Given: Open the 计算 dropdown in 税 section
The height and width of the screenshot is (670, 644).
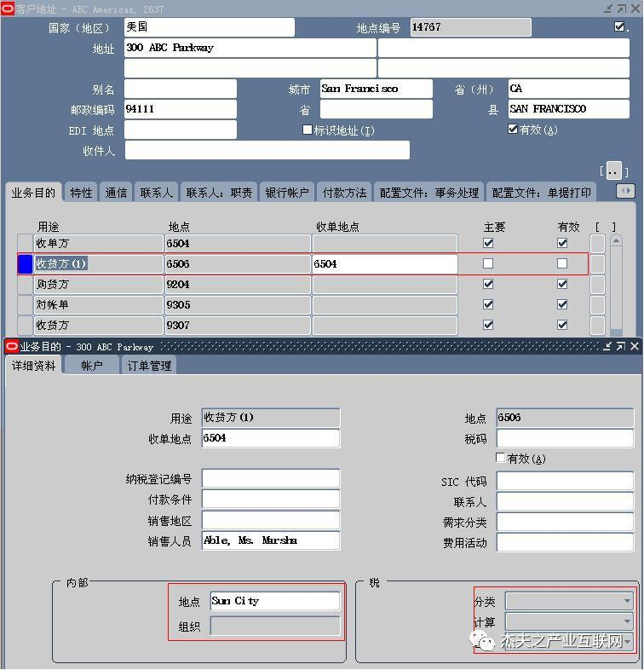Looking at the screenshot, I should (570, 621).
